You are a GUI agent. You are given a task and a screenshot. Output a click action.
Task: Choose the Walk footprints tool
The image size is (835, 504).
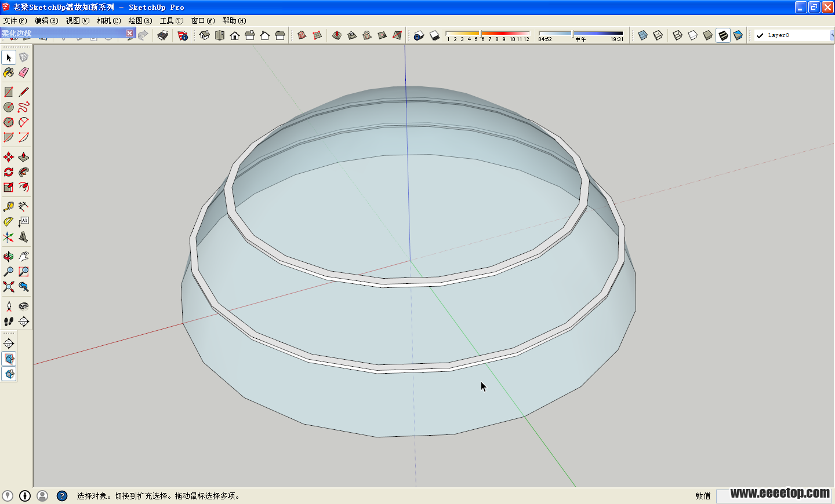click(9, 322)
